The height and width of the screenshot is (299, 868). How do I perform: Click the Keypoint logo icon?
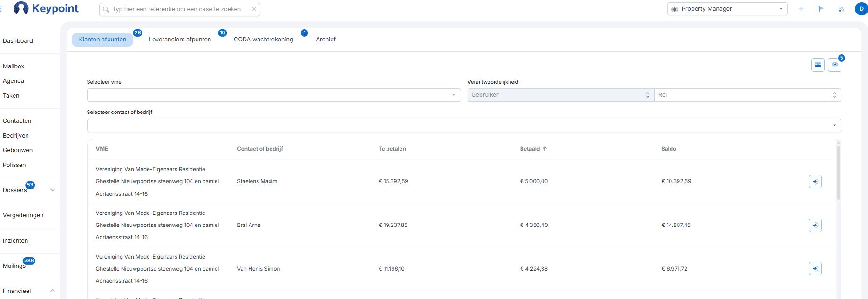[x=21, y=8]
